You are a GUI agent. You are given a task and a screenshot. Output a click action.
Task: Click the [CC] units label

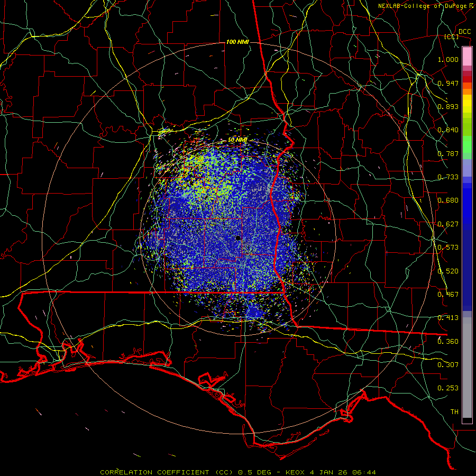click(x=451, y=36)
